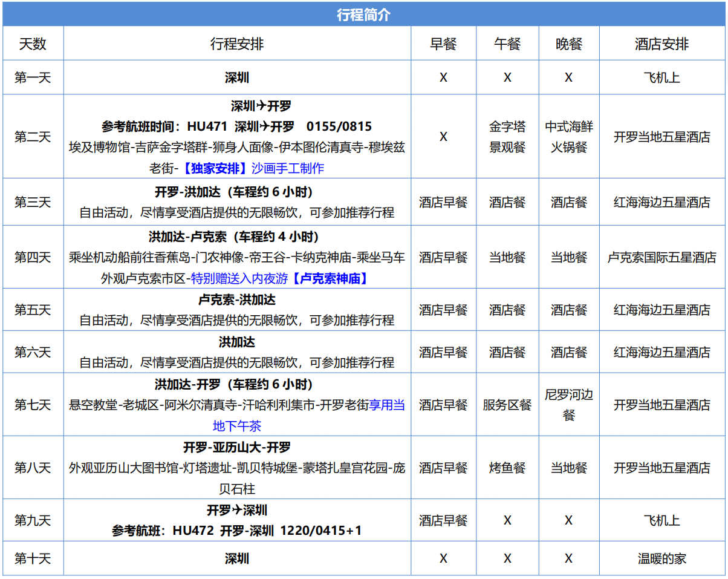Click the 洪加达-开罗（车程约 6 小时）heading

(237, 384)
